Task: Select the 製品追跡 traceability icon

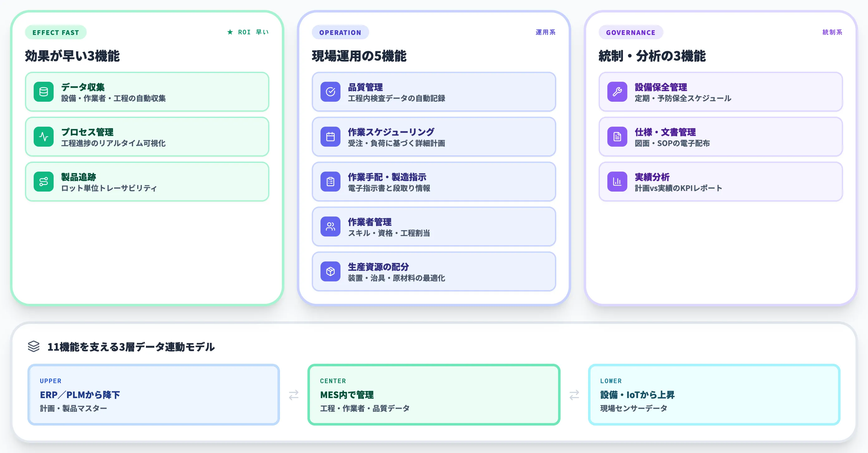Action: pos(43,182)
